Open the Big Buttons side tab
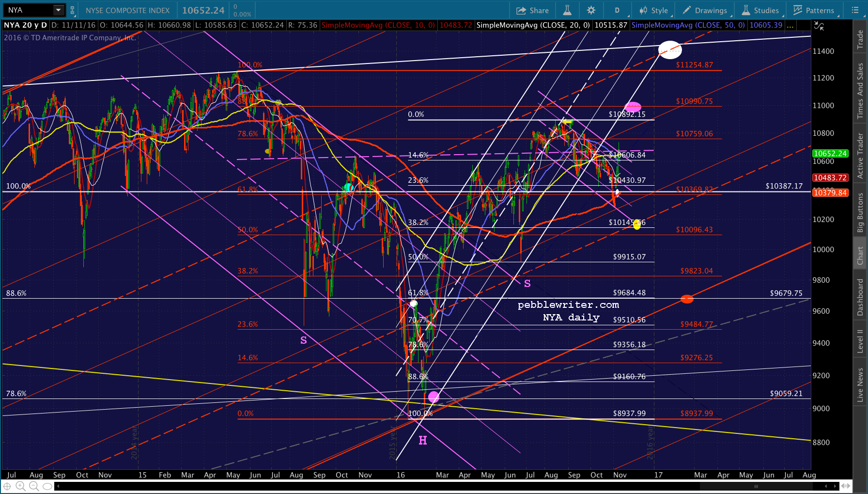The width and height of the screenshot is (868, 494). [x=860, y=212]
